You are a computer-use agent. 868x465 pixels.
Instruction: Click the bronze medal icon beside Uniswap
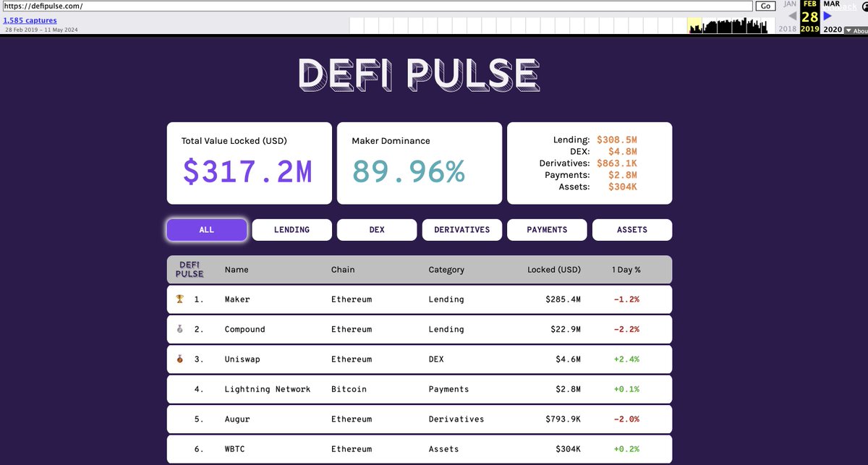pyautogui.click(x=180, y=359)
